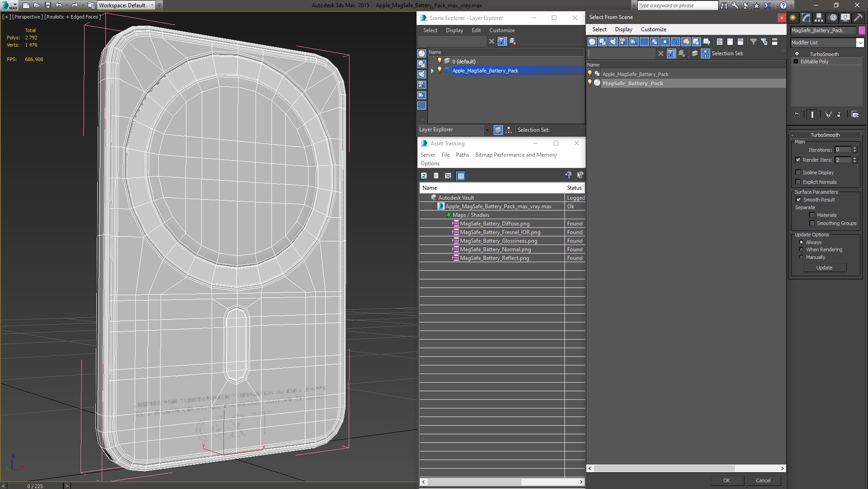Toggle Smooth Result checkbox
Screen dimensions: 868x489
(798, 200)
